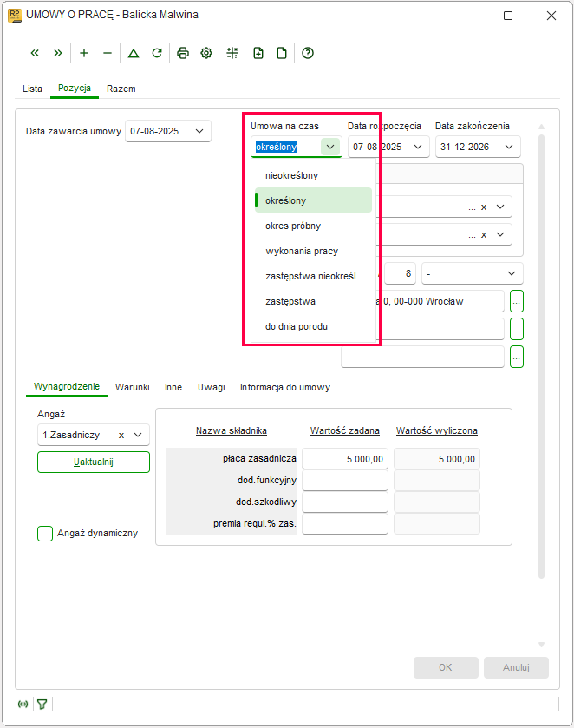
Task: Click the premia regul.% zas. input field
Action: (x=345, y=524)
